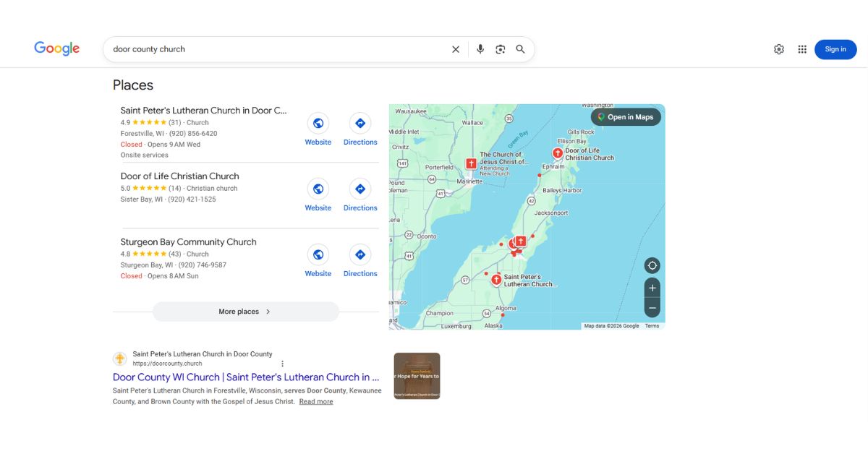Click the doorcounty.church website thumbnail
The height and width of the screenshot is (454, 868).
tap(417, 375)
